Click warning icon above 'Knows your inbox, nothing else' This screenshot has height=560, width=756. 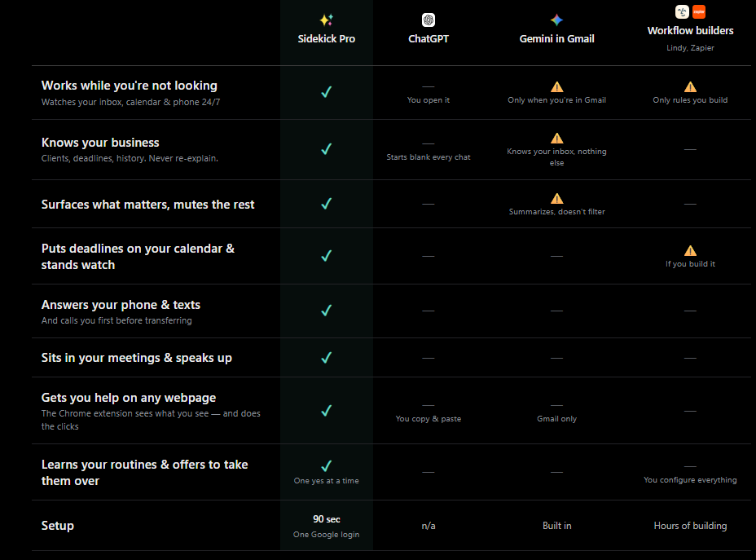click(x=557, y=138)
